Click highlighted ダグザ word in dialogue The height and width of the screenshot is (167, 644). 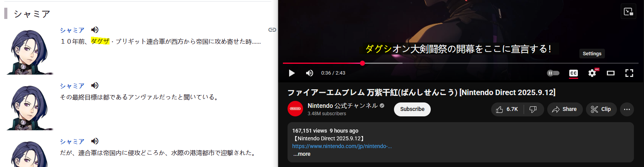tap(100, 41)
